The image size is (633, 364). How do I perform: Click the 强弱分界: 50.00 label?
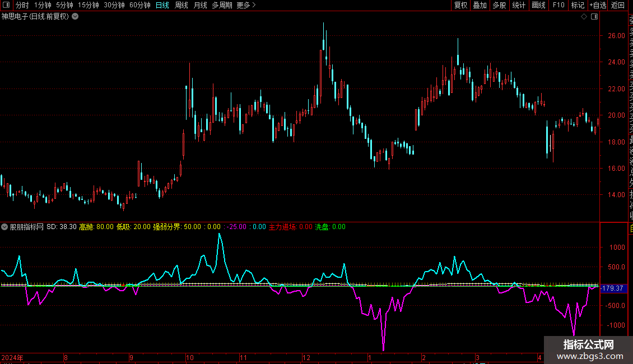(177, 227)
